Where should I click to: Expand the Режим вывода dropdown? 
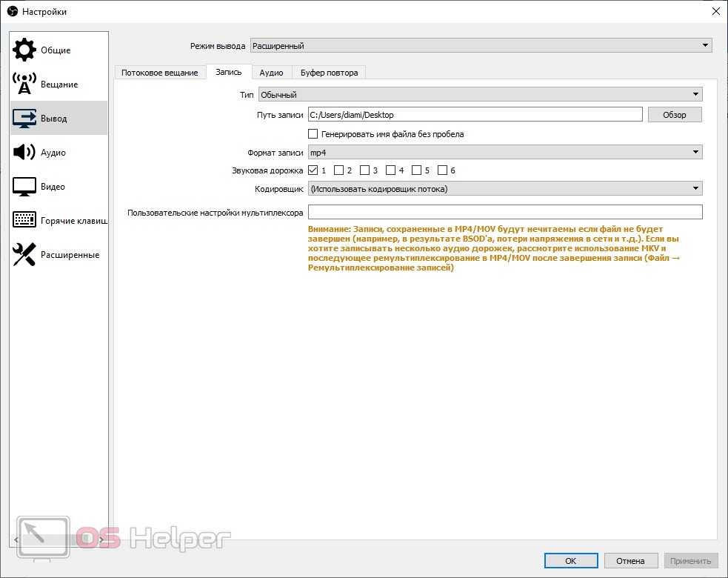(481, 46)
